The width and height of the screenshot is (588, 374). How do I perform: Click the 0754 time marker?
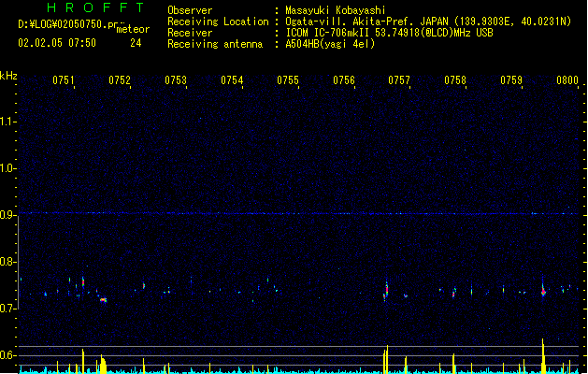[232, 80]
